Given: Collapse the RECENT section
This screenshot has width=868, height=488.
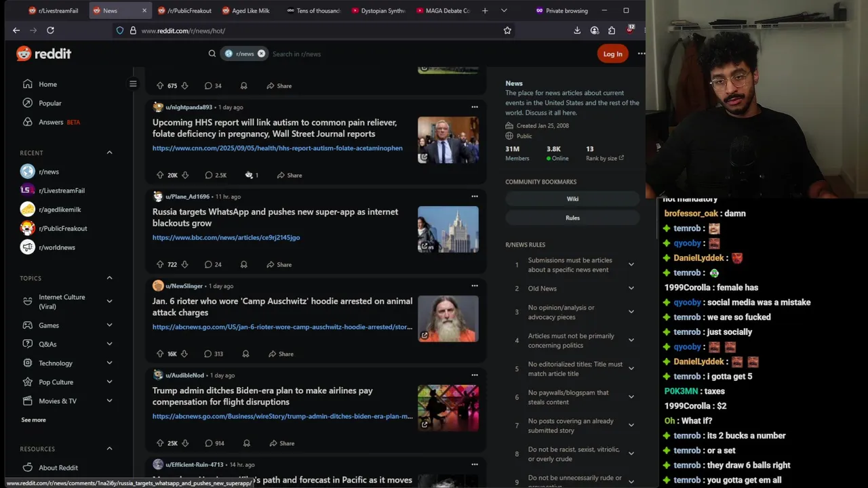Looking at the screenshot, I should [109, 152].
